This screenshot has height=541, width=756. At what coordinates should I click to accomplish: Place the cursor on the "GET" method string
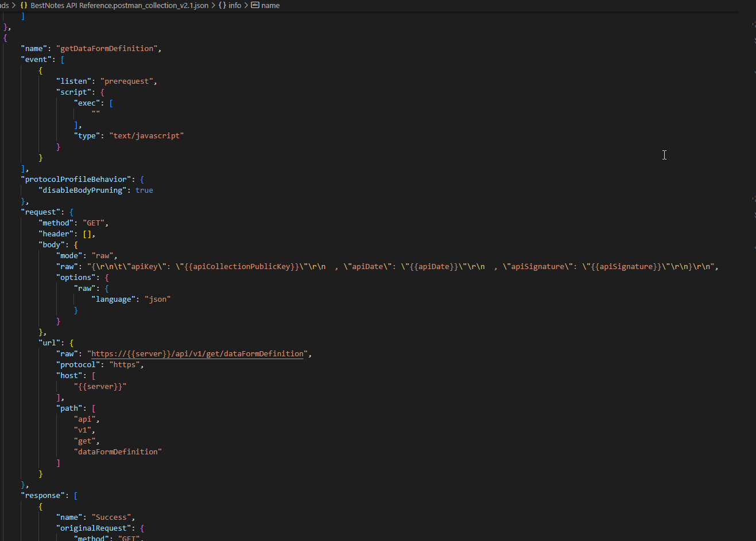pos(93,223)
